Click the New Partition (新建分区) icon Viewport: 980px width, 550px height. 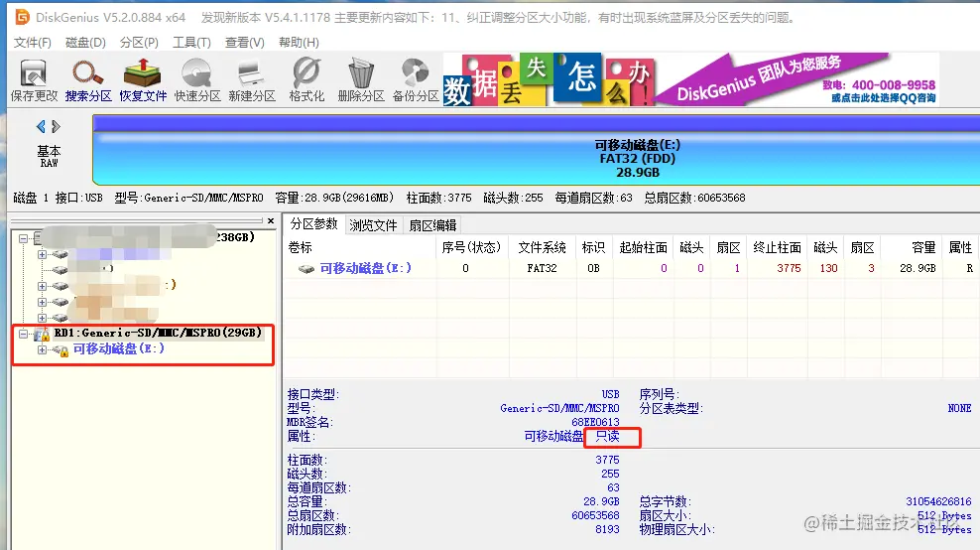[x=251, y=80]
